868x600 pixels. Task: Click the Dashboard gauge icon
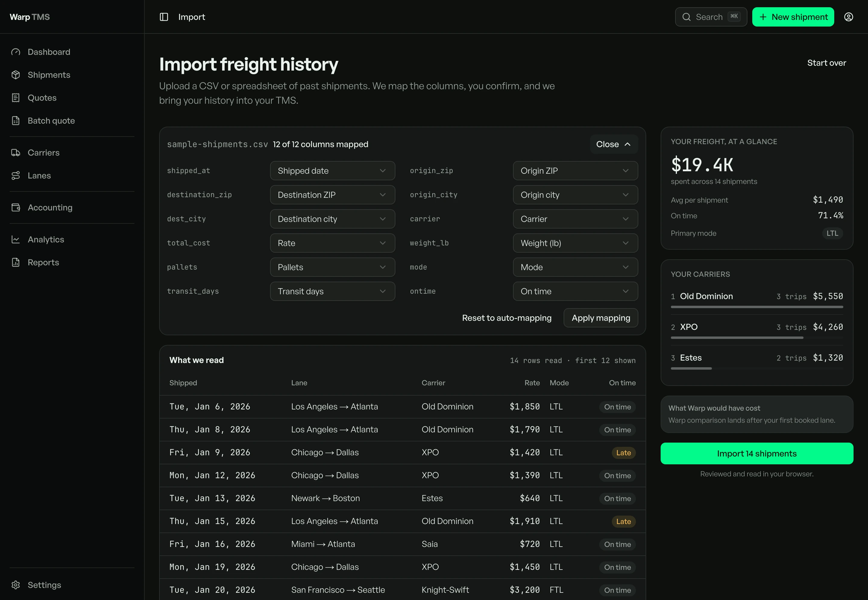15,52
